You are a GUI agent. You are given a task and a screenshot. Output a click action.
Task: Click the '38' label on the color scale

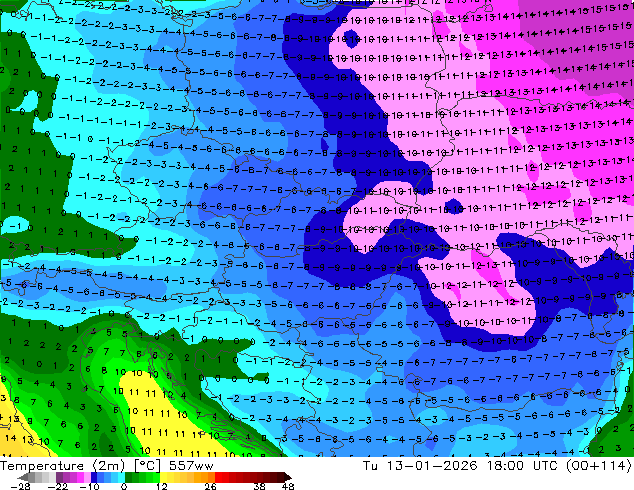point(260,486)
